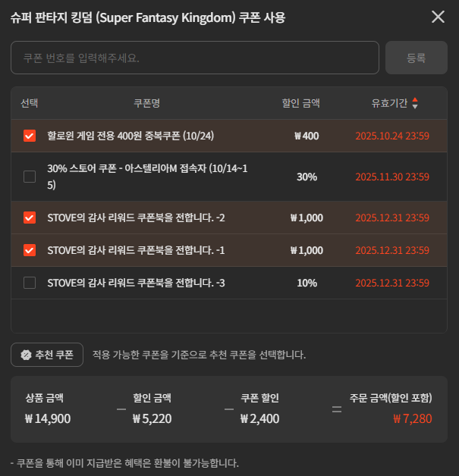
Task: Click the 선택 column header
Action: [x=30, y=103]
